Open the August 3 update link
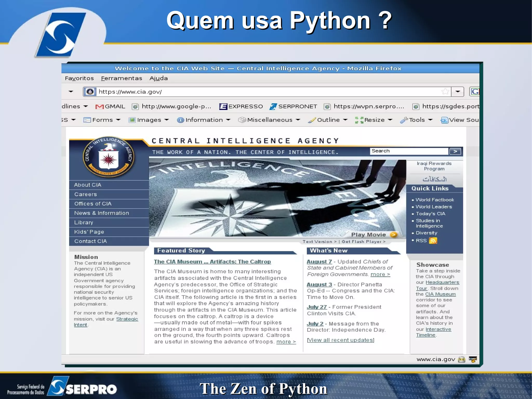This screenshot has height=399, width=532. [x=319, y=285]
